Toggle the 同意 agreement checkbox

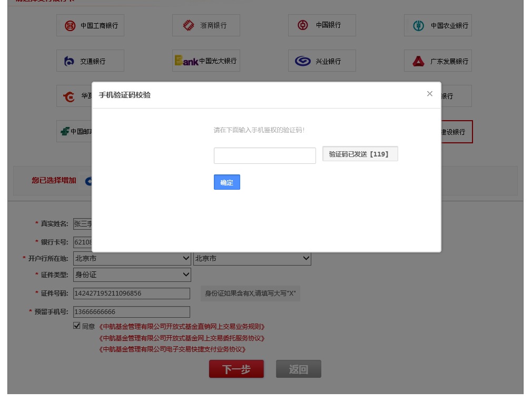tap(77, 326)
